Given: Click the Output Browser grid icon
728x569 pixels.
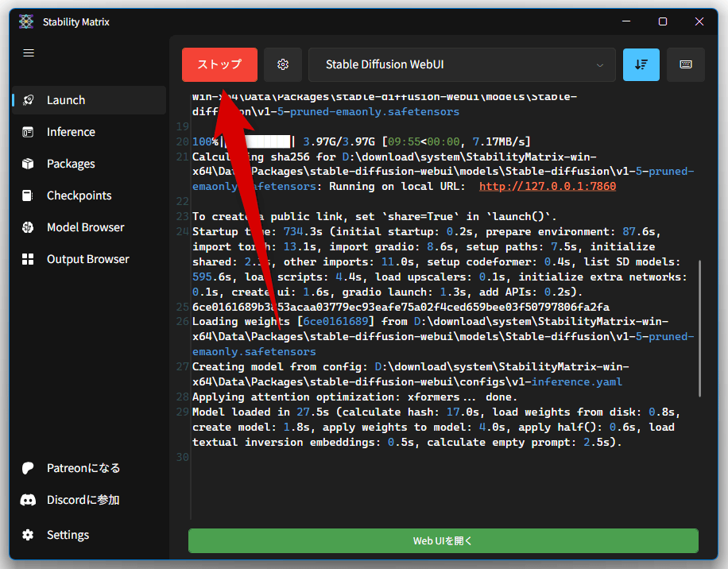Looking at the screenshot, I should click(x=28, y=259).
